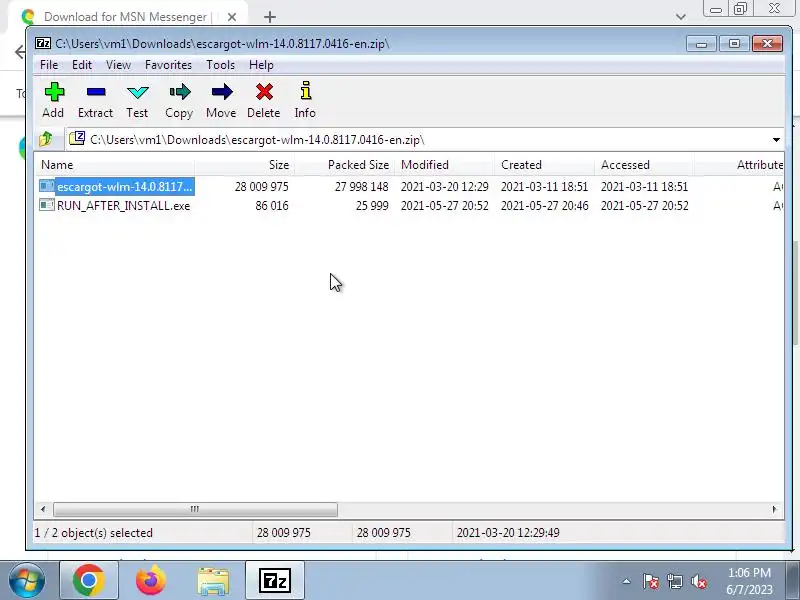
Task: Click the scrollbar left arrow
Action: coord(43,509)
